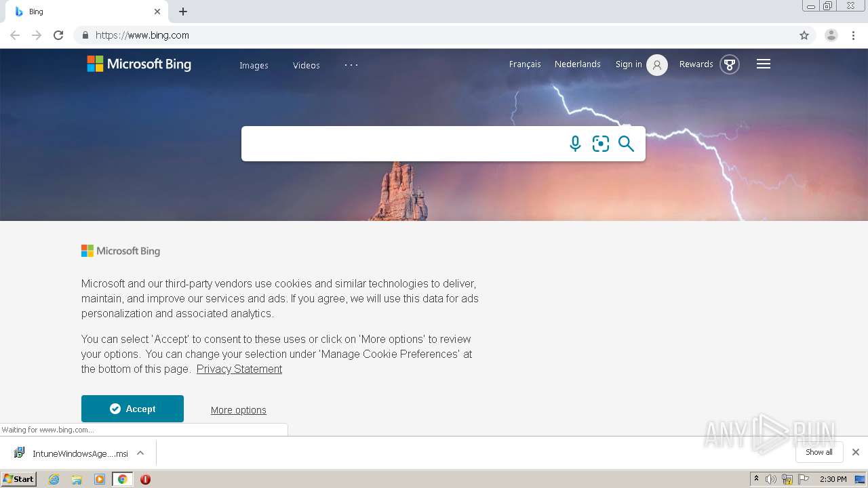Open the Privacy Statement link
868x488 pixels.
click(x=239, y=369)
